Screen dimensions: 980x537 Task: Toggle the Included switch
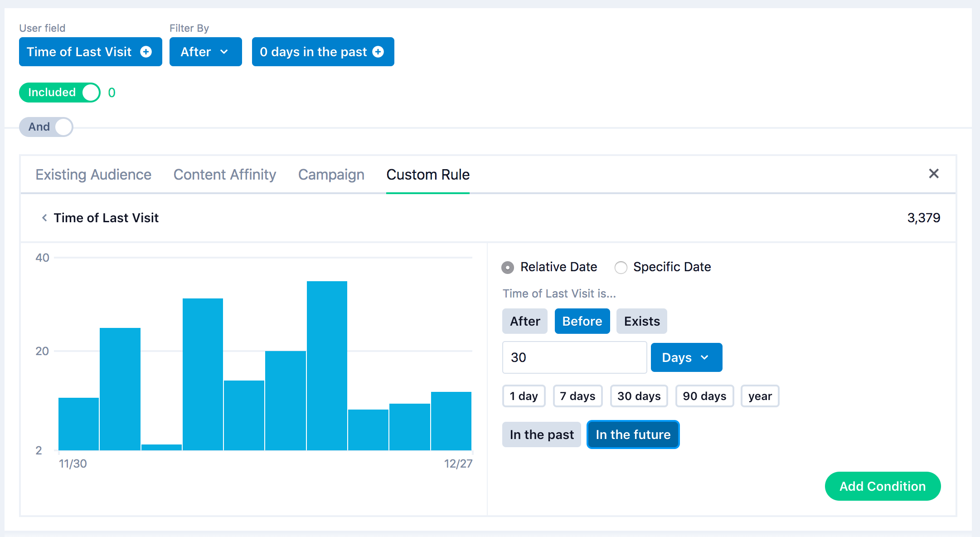(x=59, y=93)
